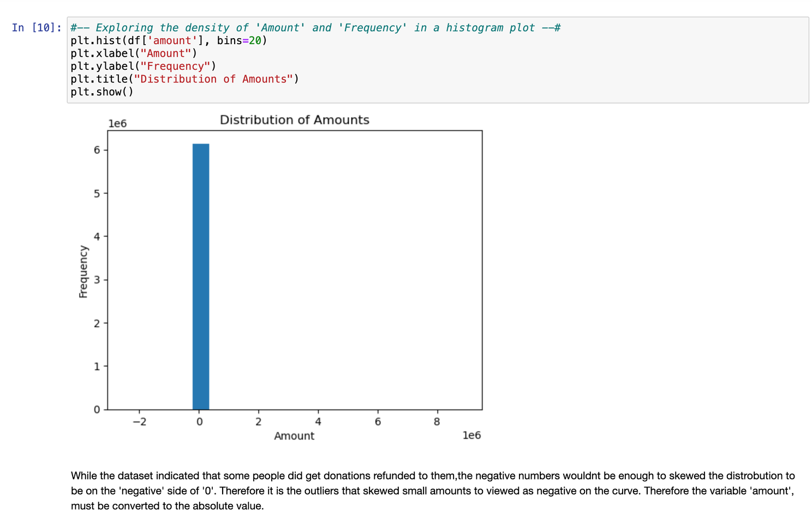
Task: Place cursor at the plt.show() line
Action: [101, 92]
